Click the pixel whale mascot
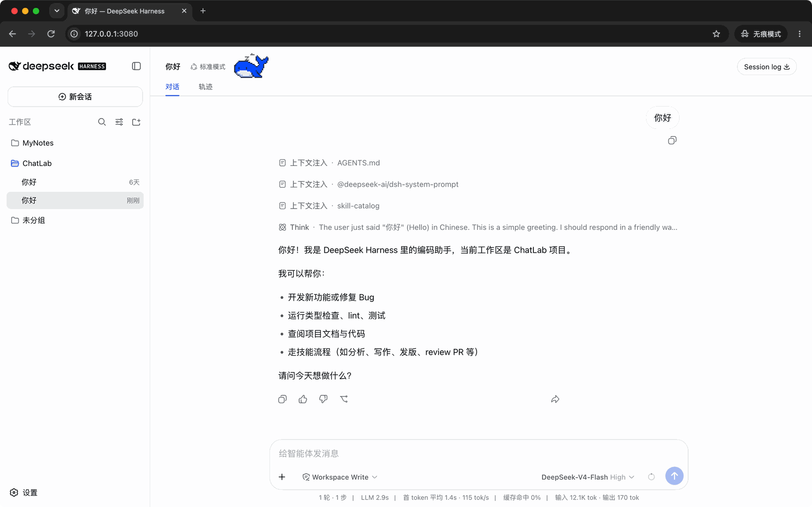This screenshot has height=507, width=812. click(251, 66)
